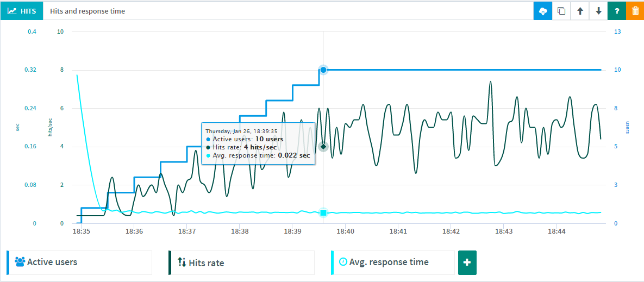Image resolution: width=644 pixels, height=282 pixels.
Task: Click the 'hits/sec' axis title
Action: coord(50,127)
